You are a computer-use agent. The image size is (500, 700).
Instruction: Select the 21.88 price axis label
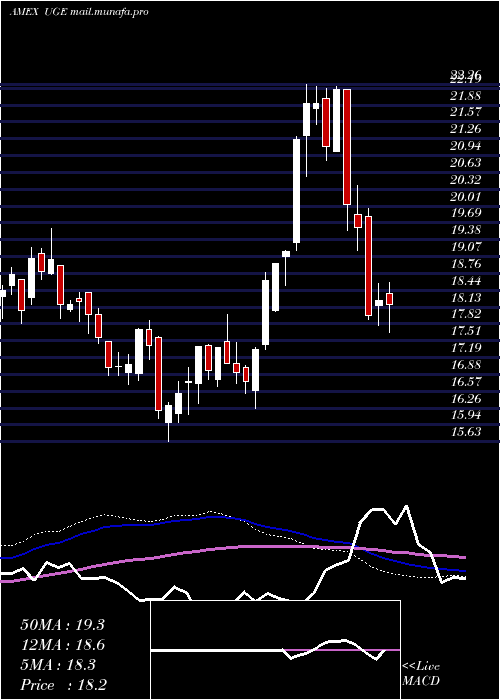466,96
